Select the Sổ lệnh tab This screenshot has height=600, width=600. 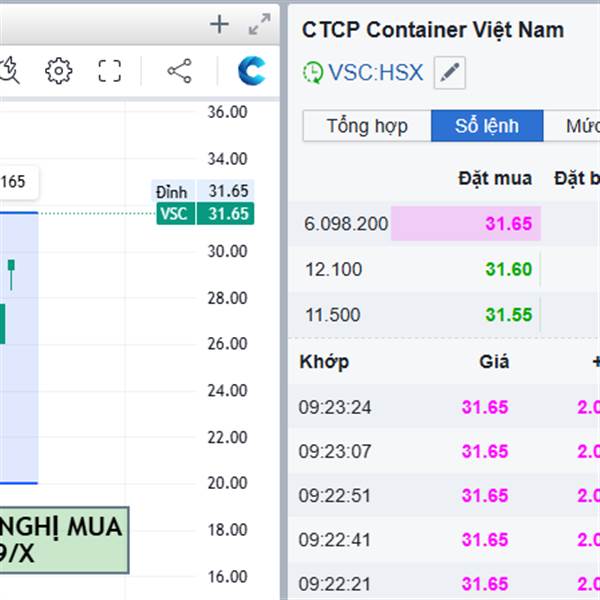click(x=487, y=126)
